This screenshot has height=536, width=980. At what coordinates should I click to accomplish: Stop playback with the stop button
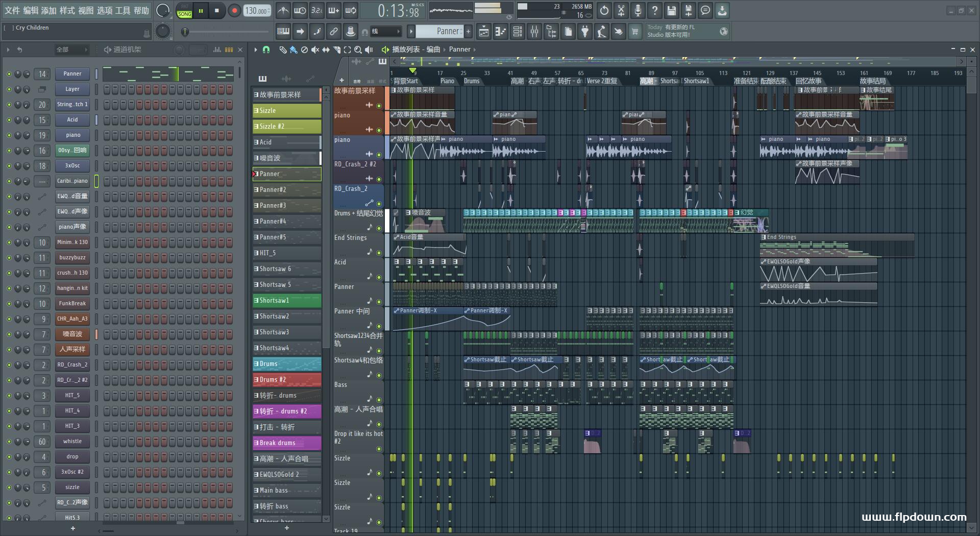217,10
